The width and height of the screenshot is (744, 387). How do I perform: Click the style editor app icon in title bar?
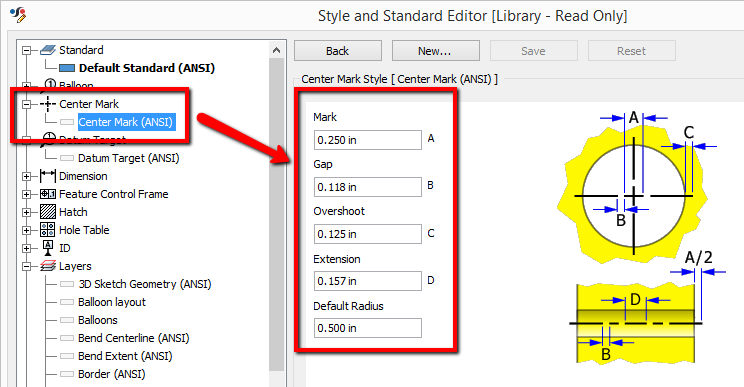tap(18, 15)
